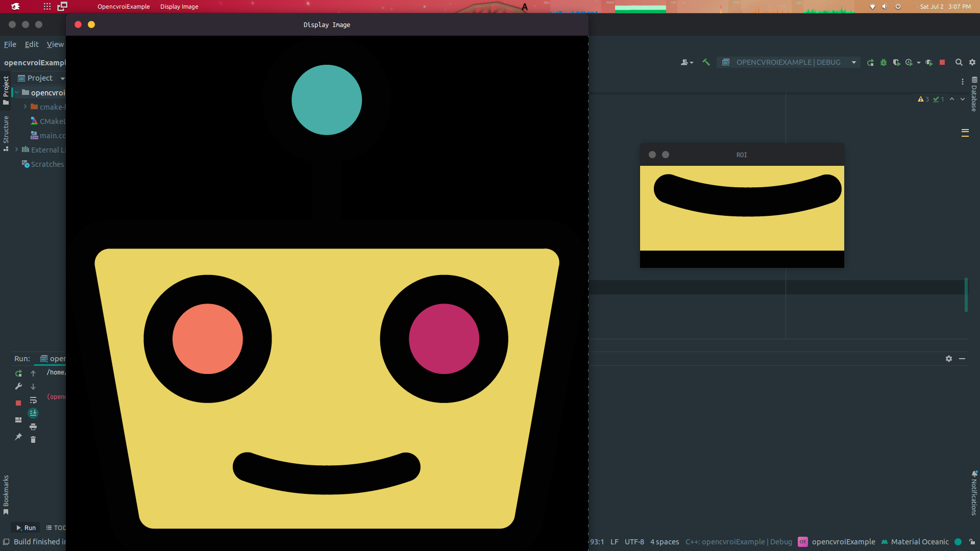Open Search Everywhere magnifier icon
This screenshot has width=980, height=551.
click(x=959, y=62)
